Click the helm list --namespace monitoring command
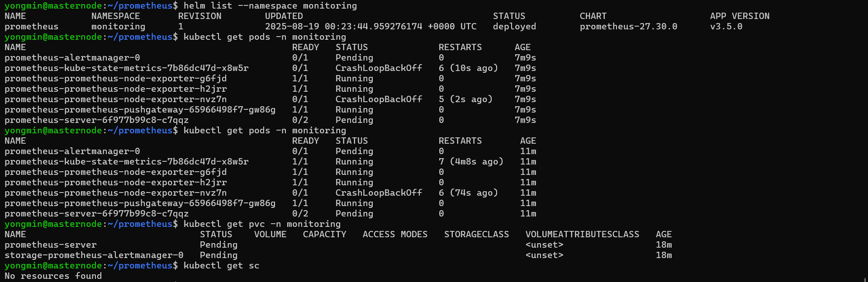The width and height of the screenshot is (868, 282). 270,6
